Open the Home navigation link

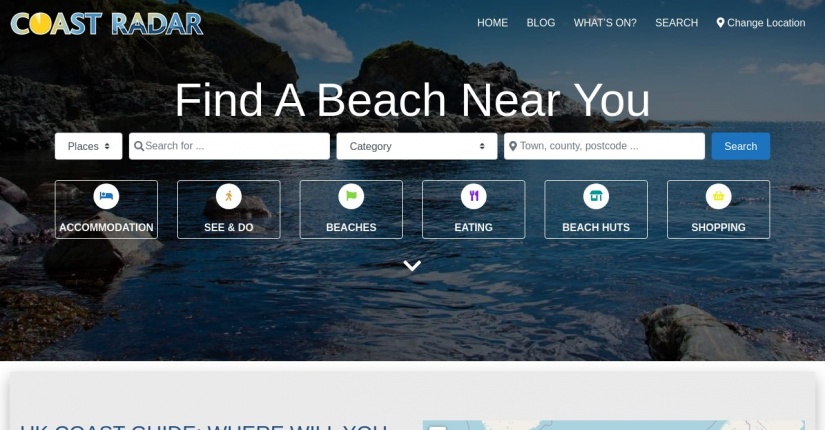point(492,23)
